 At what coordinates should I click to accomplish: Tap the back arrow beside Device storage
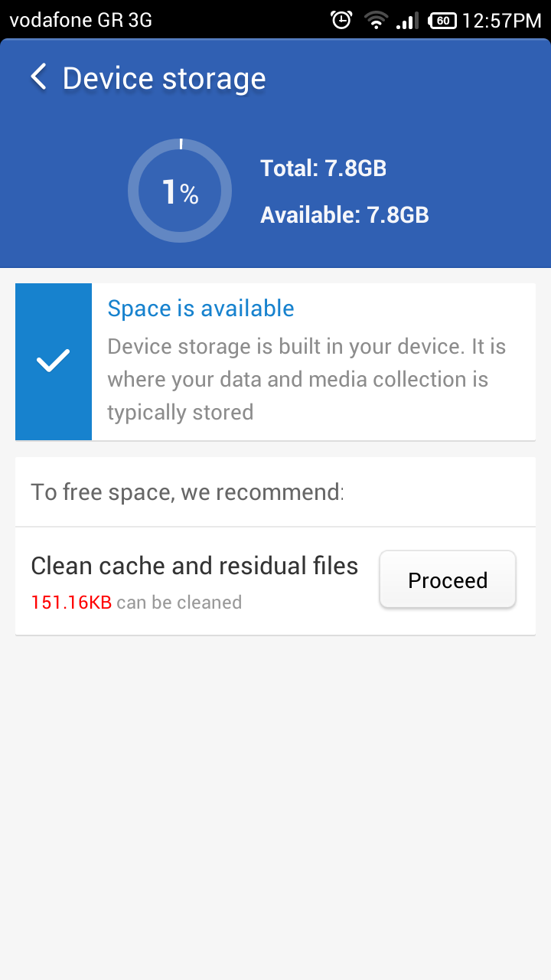pos(38,77)
